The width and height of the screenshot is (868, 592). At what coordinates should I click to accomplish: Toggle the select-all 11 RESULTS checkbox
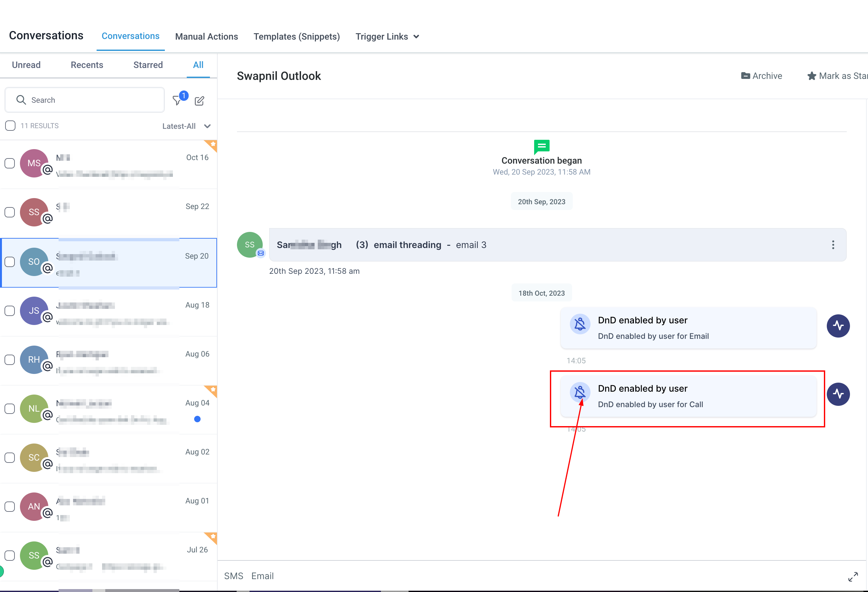(10, 126)
